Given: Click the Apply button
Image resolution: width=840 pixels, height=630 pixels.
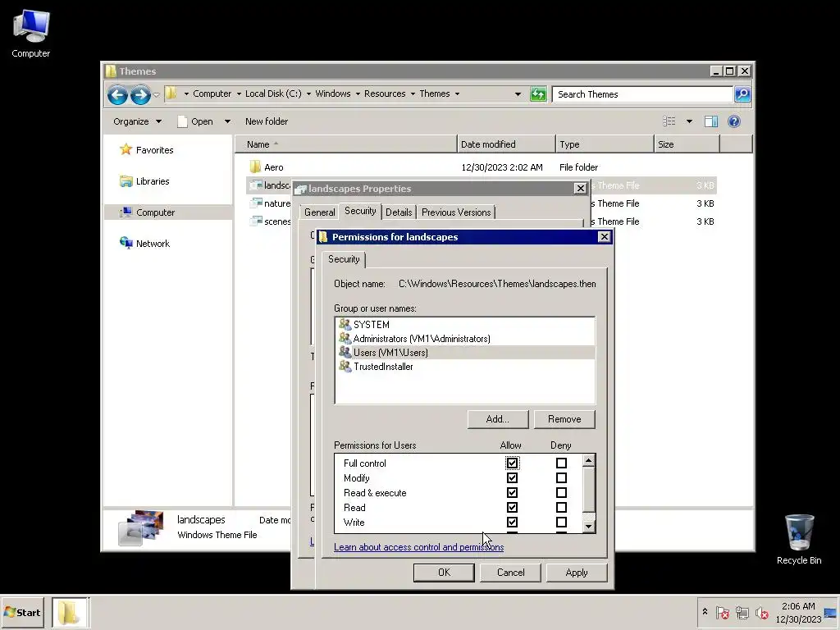Looking at the screenshot, I should click(x=577, y=572).
